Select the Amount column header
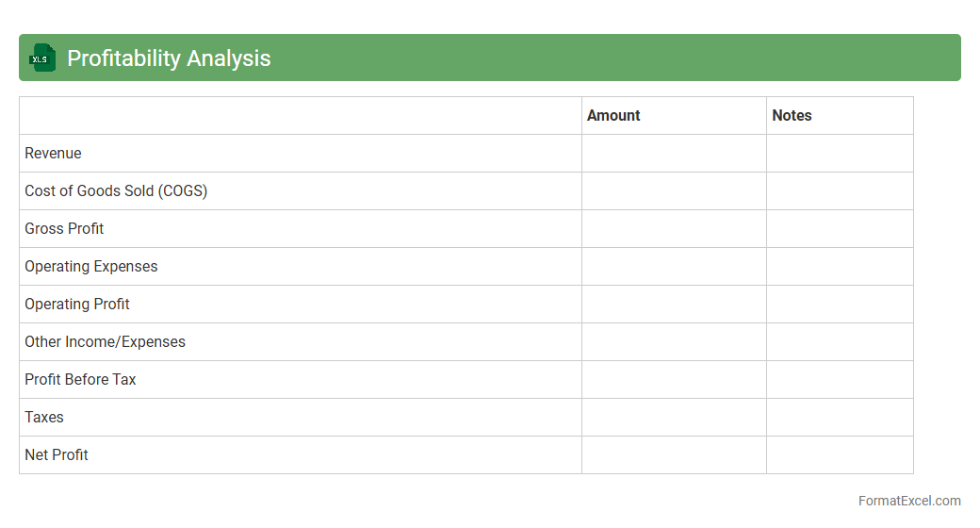Image resolution: width=980 pixels, height=528 pixels. (613, 115)
